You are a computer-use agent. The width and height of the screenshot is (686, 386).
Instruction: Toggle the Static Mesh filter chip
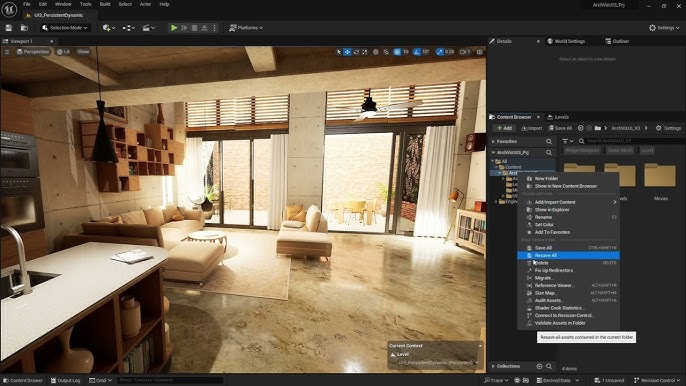click(620, 150)
